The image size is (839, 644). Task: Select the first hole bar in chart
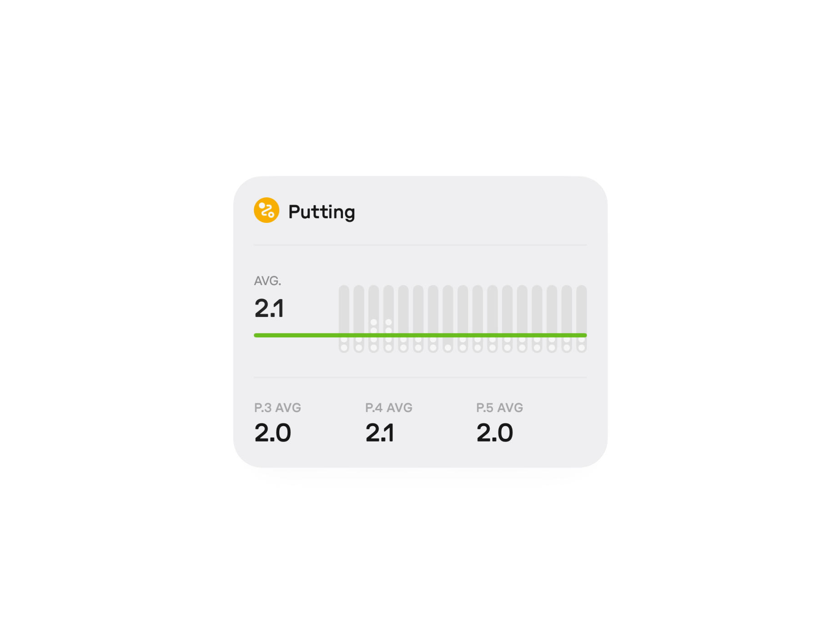pos(344,319)
